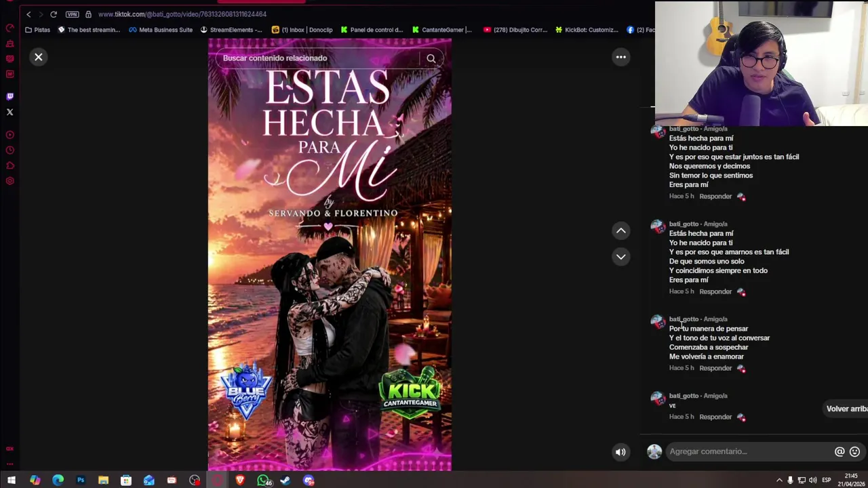Switch to Opera GX in the taskbar

point(218,481)
